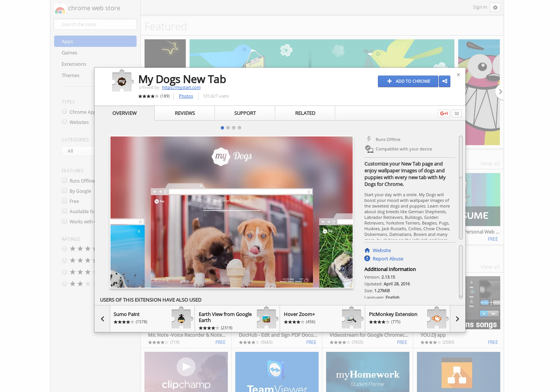Go to the previous related extensions
Viewport: 560px width, 392px height.
click(x=102, y=319)
